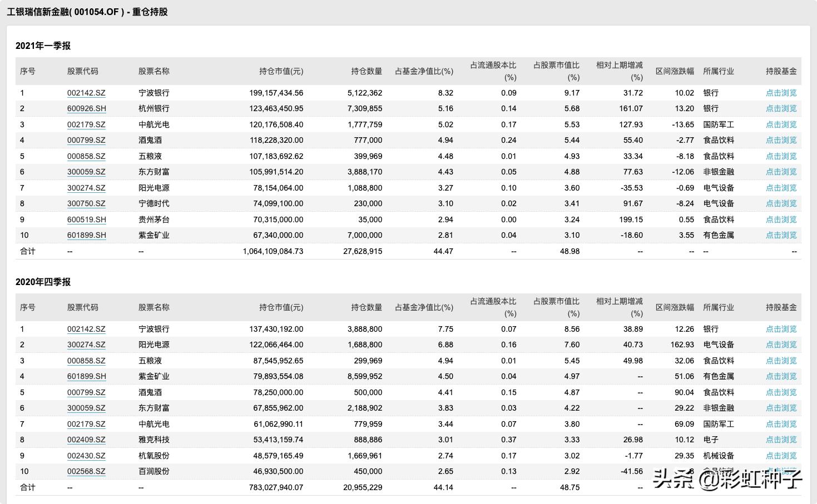Open stock code link 600926.SH
Image resolution: width=817 pixels, height=504 pixels.
coord(86,108)
